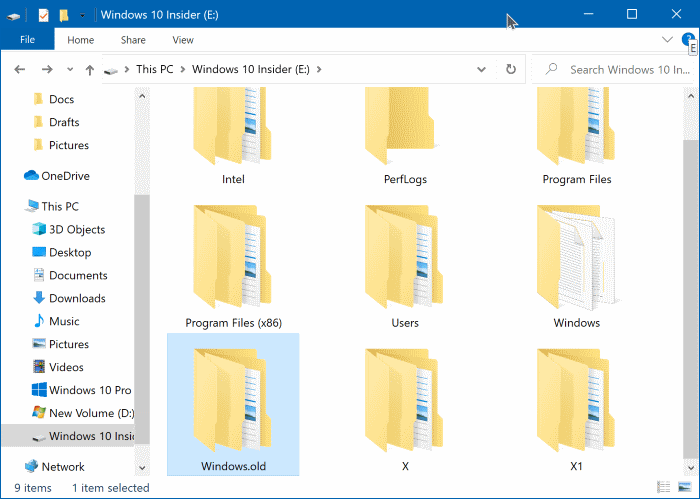This screenshot has width=700, height=499.
Task: Open the Customize Quick Access Toolbar dropdown
Action: [82, 16]
